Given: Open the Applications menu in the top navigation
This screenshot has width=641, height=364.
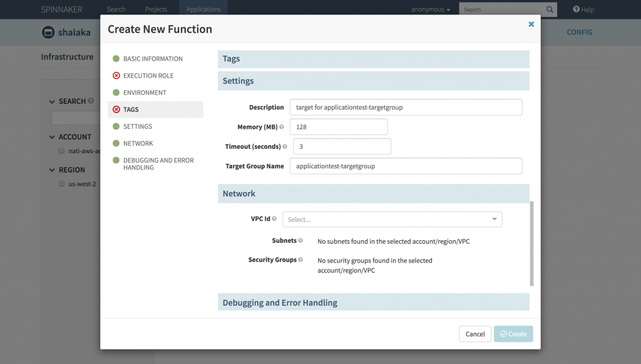Looking at the screenshot, I should tap(203, 9).
